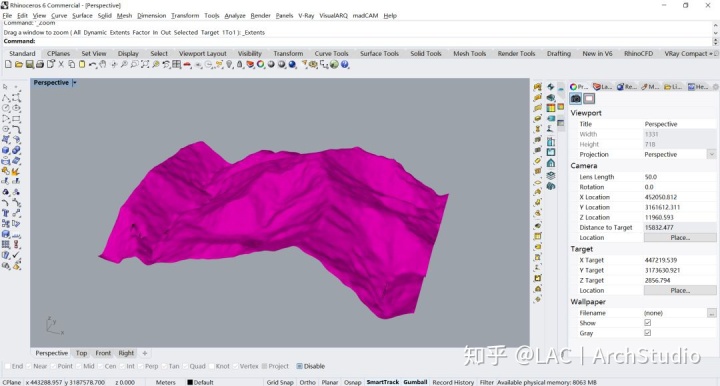Screen dimensions: 720x386
Task: Click the Print icon in Standard toolbar
Action: click(40, 65)
